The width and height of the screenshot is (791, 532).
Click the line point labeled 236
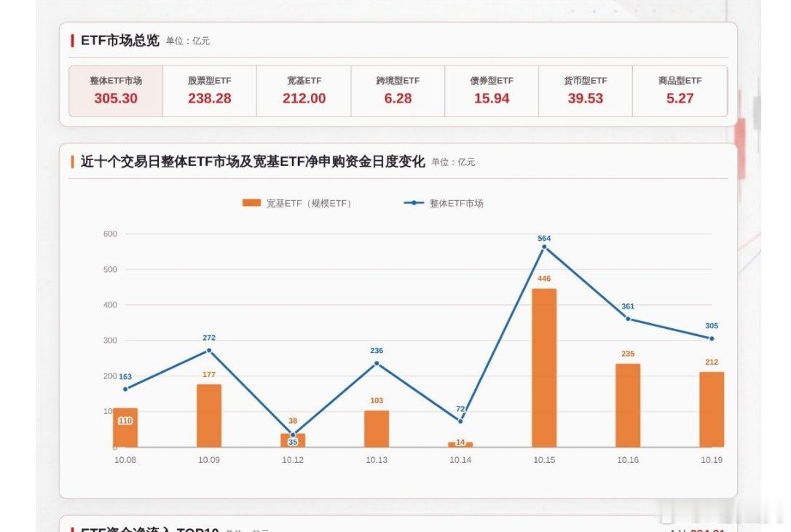[x=377, y=364]
